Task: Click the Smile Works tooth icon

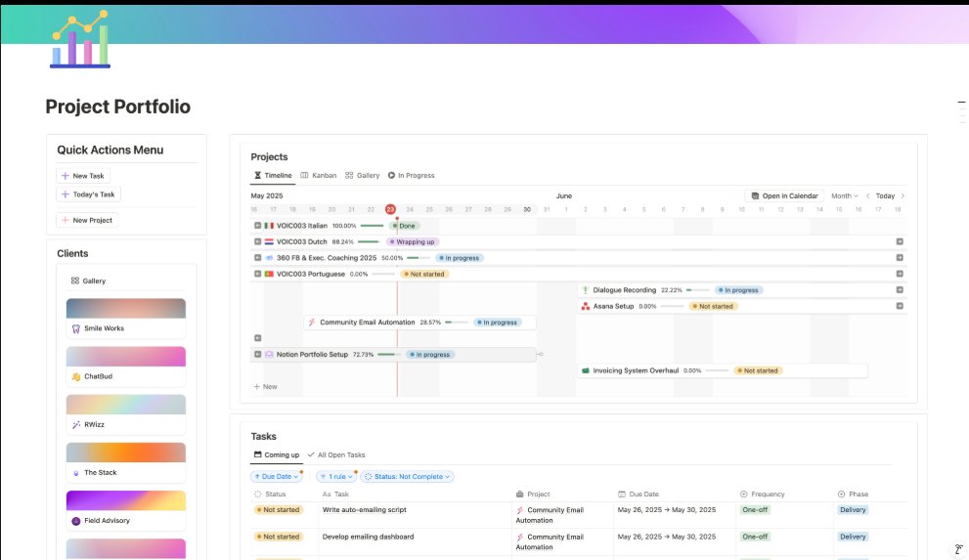Action: pos(76,328)
